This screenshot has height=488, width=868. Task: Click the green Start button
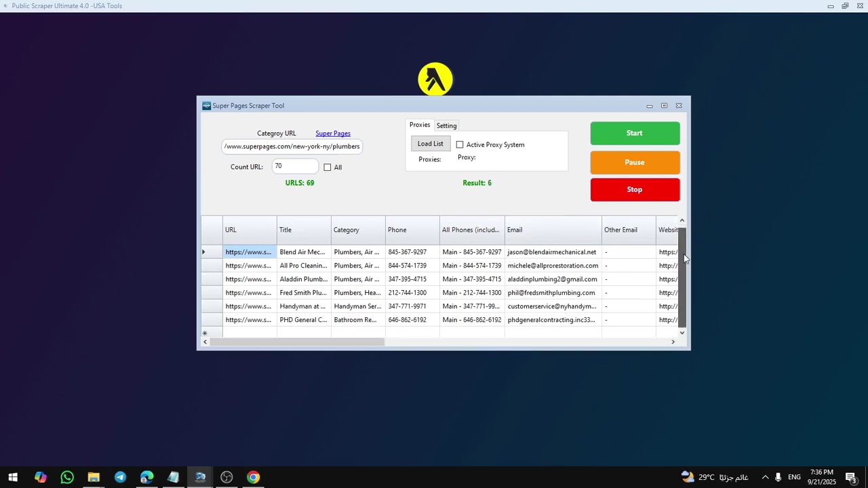point(635,134)
